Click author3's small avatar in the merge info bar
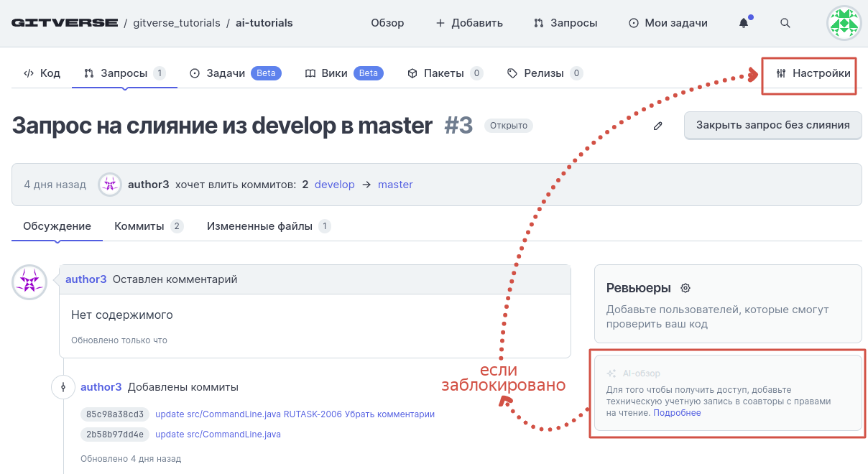The width and height of the screenshot is (868, 474). 109,185
